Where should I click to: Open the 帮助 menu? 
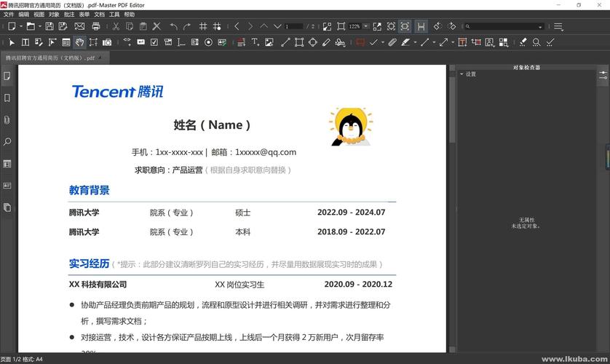[130, 15]
